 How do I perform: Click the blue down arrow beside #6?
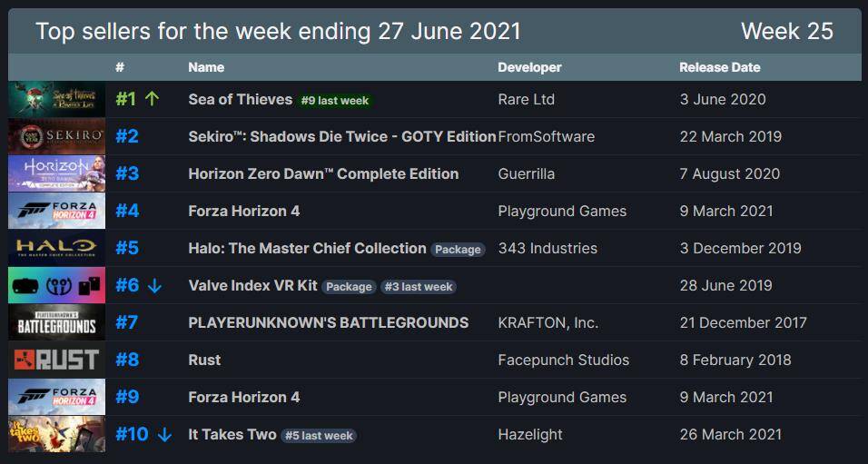pos(154,286)
